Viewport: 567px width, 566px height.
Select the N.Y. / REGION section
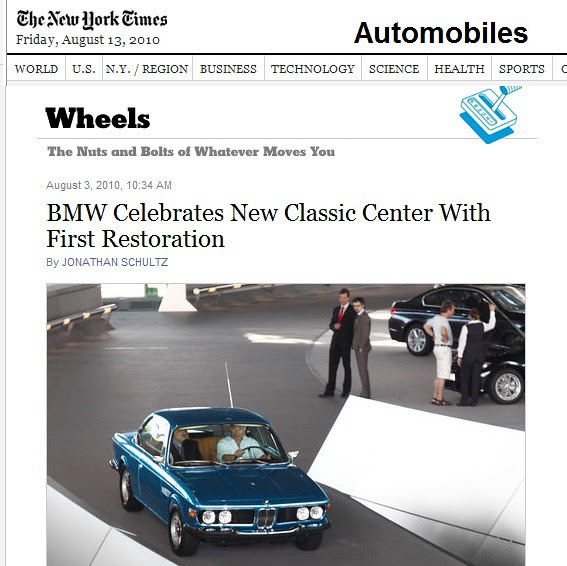(x=147, y=69)
